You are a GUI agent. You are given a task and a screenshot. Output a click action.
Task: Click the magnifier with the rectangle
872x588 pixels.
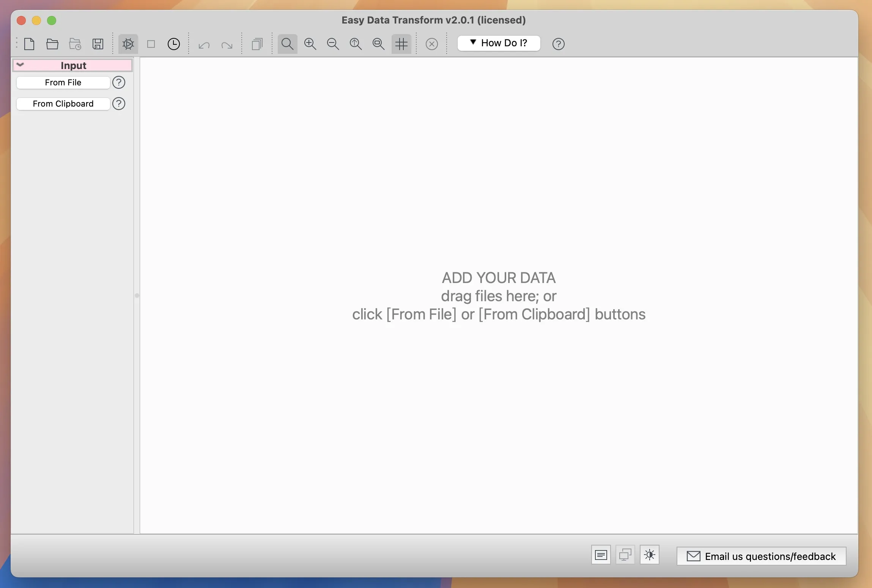coord(379,44)
